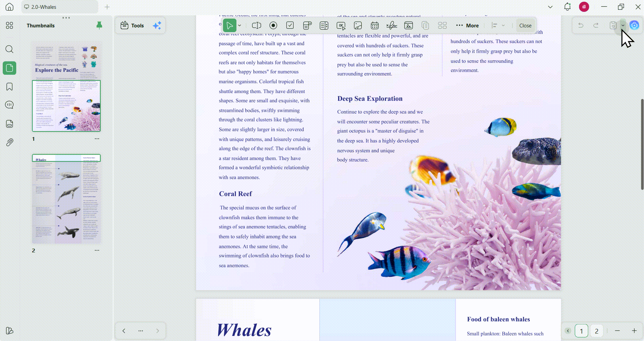Screen dimensions: 644x341
Task: Choose the date field form tool
Action: (x=375, y=25)
